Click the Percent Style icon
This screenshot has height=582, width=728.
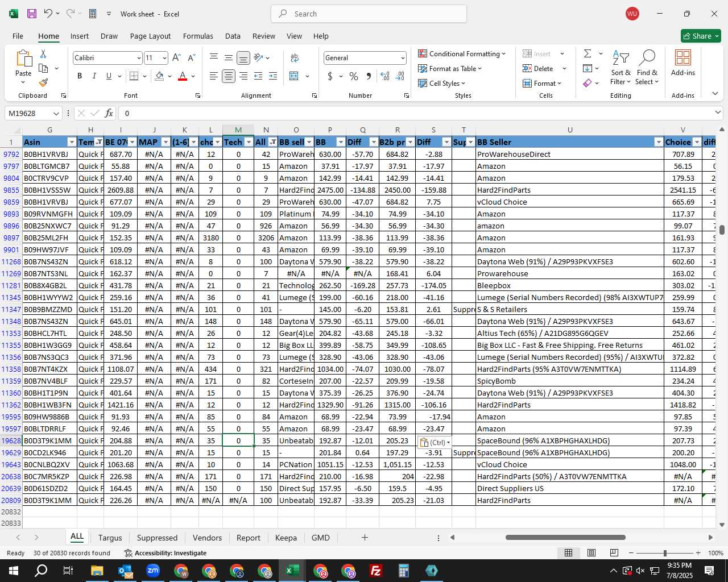354,76
